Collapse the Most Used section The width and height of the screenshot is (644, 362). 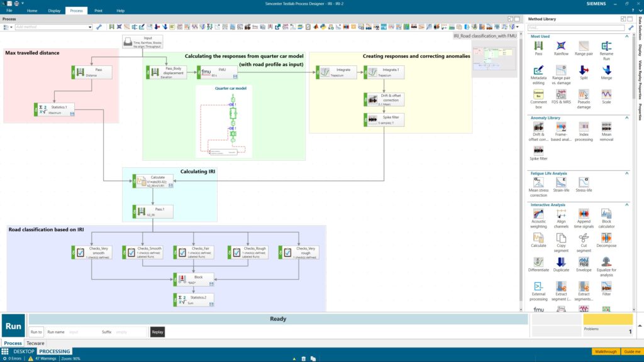click(627, 36)
